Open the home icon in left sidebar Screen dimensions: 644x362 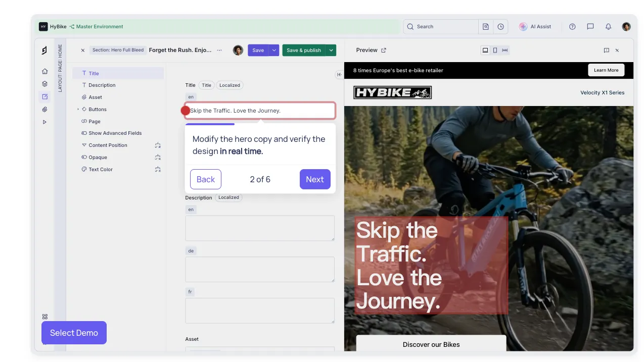[44, 71]
